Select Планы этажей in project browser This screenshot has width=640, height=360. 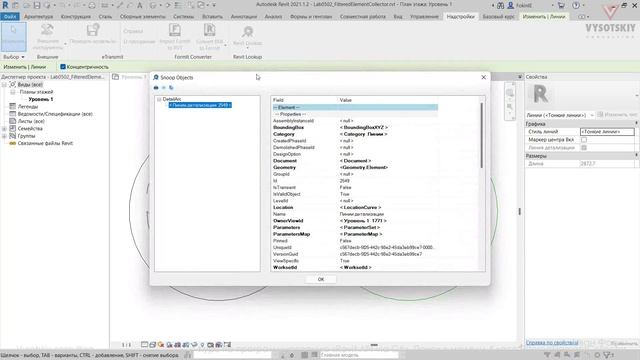[36, 92]
